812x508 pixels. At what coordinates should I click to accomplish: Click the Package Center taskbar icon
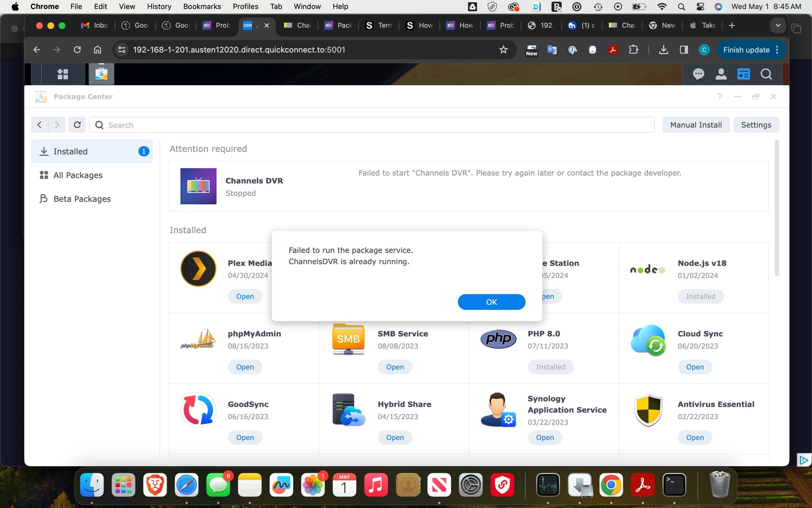pyautogui.click(x=101, y=74)
